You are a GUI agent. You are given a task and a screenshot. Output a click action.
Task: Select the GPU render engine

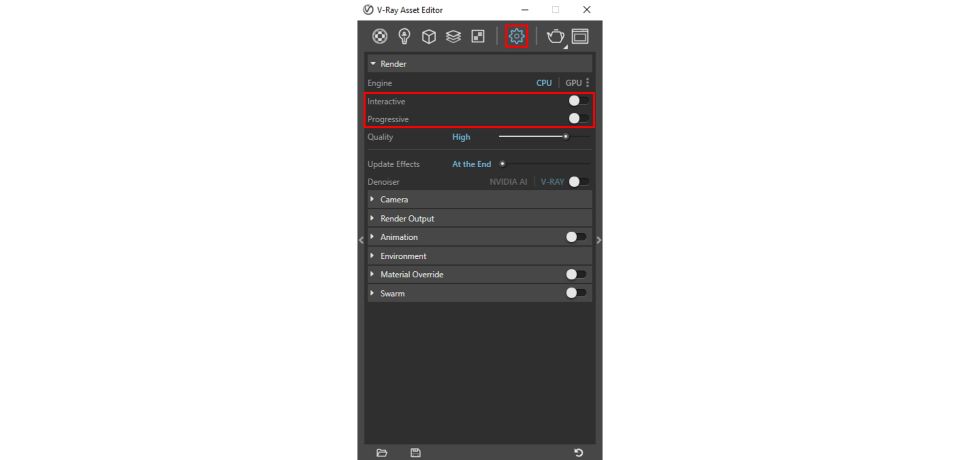click(573, 82)
